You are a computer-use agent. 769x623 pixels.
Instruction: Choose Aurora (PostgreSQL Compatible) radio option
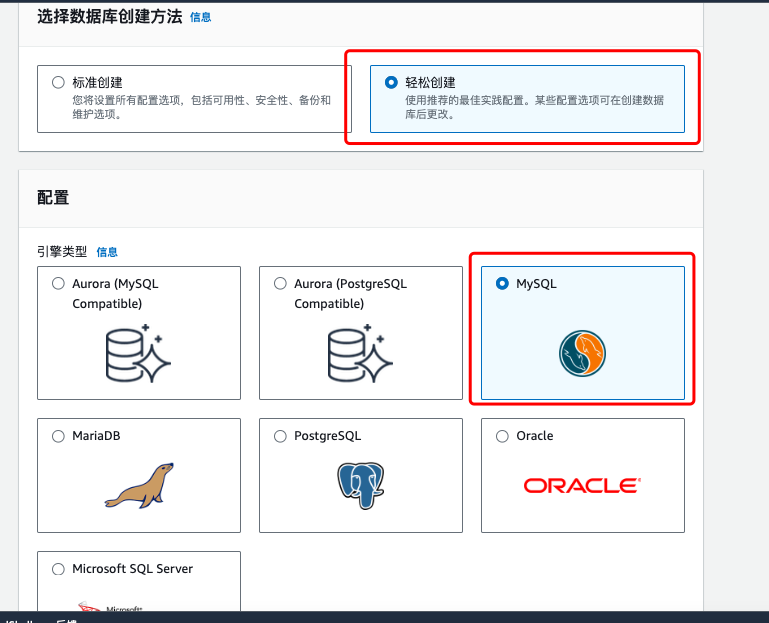(x=280, y=284)
